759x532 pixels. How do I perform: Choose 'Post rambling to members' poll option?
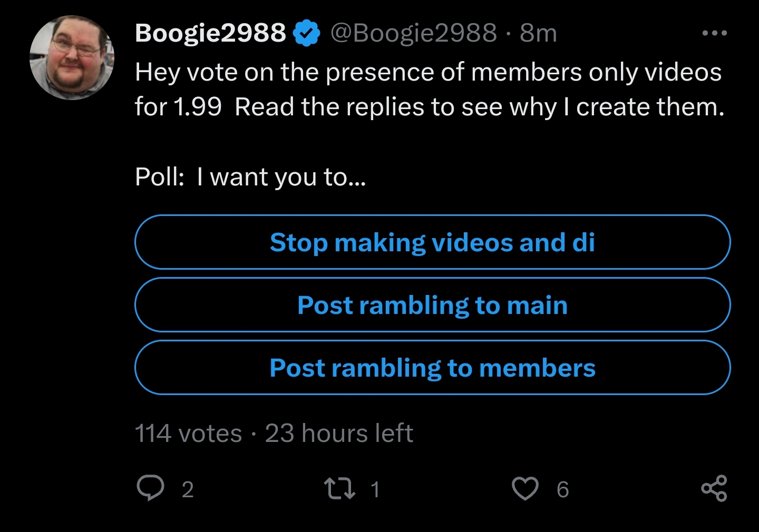[432, 368]
